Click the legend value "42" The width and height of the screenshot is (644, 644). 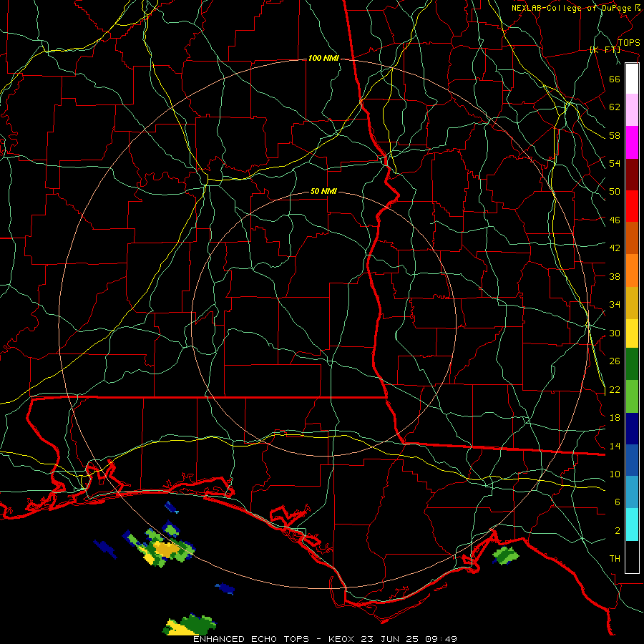[615, 248]
